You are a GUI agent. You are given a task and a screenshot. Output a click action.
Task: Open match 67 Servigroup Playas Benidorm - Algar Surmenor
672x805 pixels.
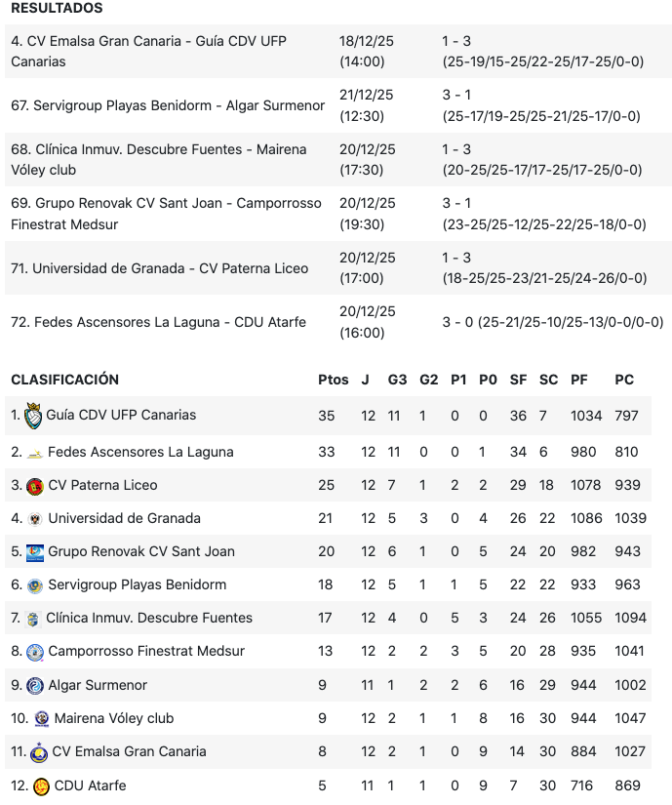click(x=168, y=105)
